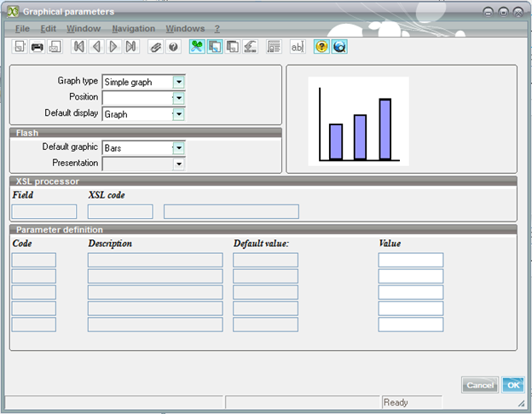Click the blue globe search icon

(x=339, y=47)
